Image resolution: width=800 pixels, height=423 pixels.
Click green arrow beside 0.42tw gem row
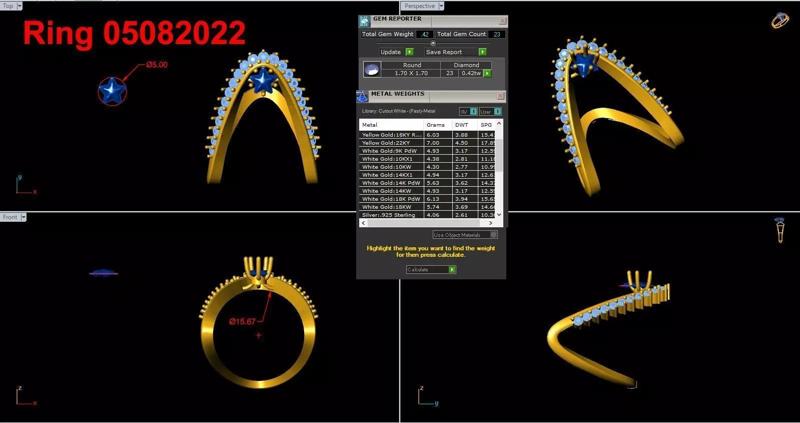487,73
